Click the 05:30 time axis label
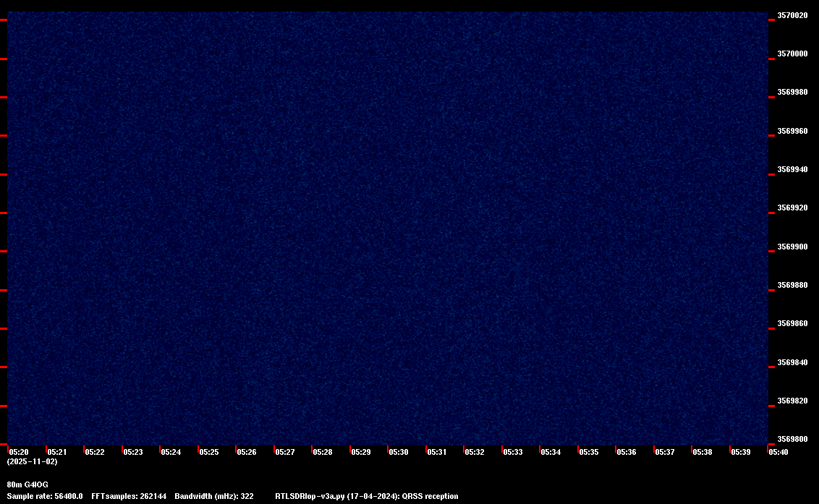 pyautogui.click(x=399, y=452)
